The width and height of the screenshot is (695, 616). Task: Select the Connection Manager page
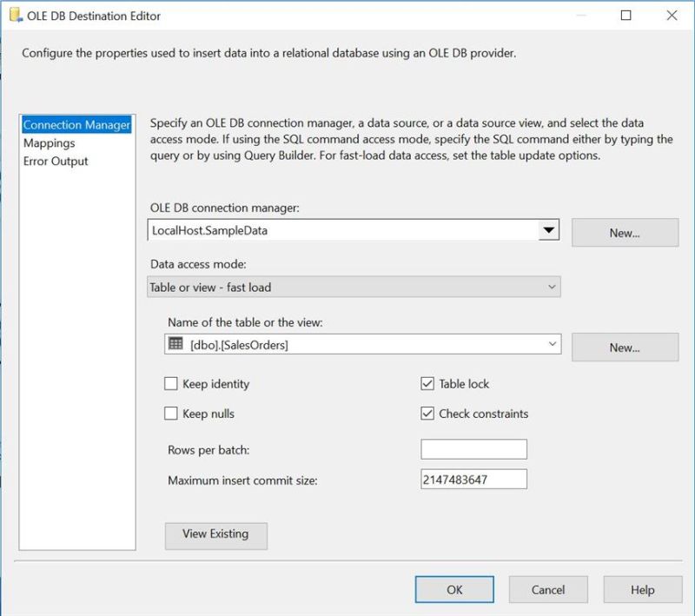(x=76, y=124)
